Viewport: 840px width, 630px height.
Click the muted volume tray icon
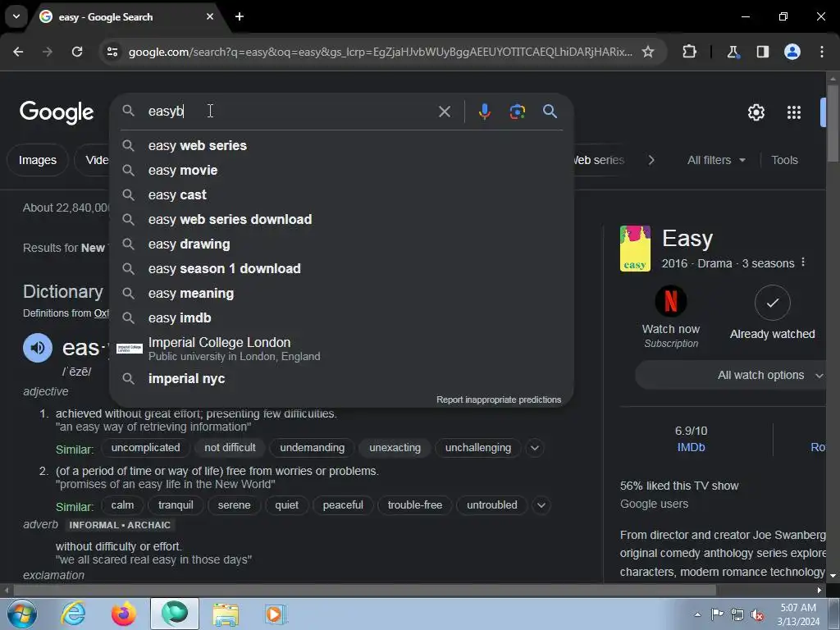(x=757, y=614)
